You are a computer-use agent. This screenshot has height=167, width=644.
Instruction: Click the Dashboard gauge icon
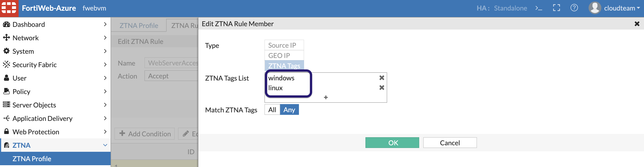pyautogui.click(x=6, y=24)
